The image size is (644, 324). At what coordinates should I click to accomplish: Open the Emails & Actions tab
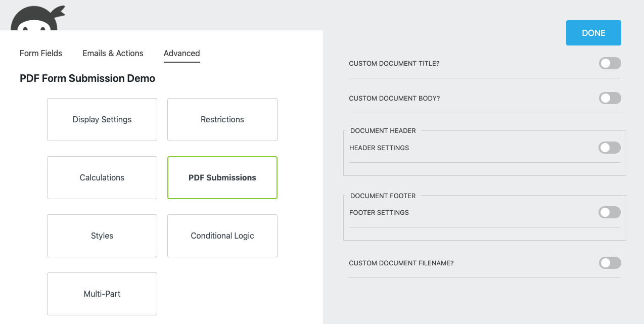113,53
